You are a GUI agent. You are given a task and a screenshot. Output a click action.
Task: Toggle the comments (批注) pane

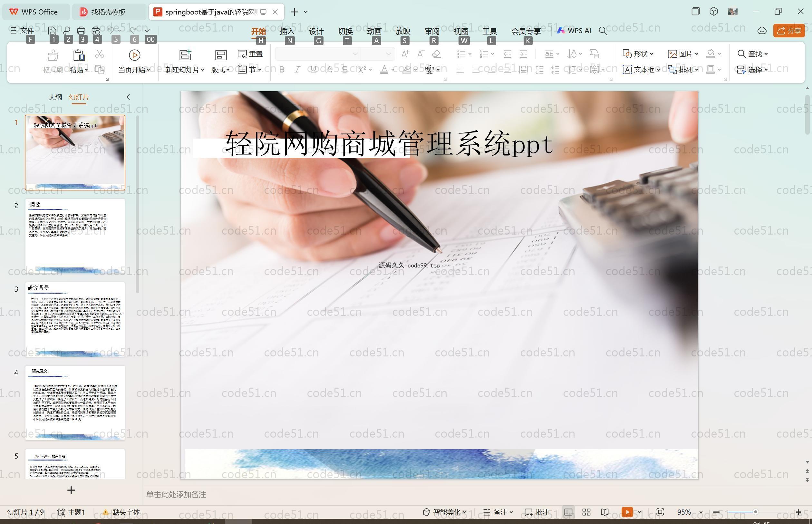(x=537, y=512)
